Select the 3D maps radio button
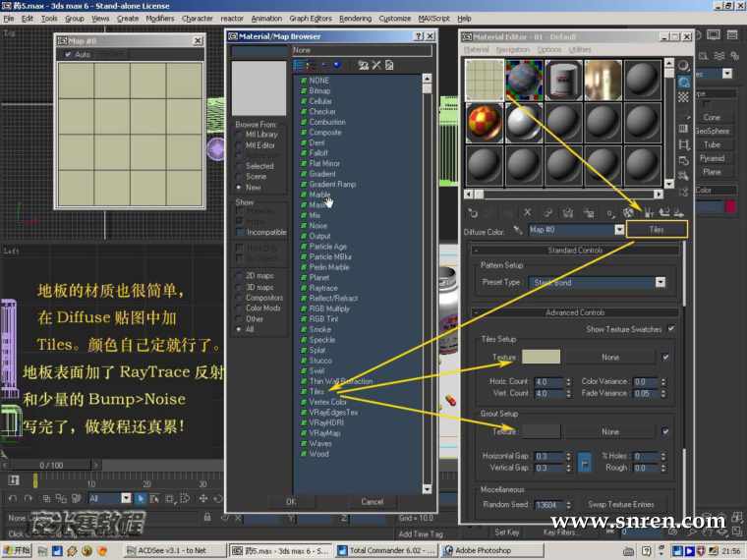The image size is (747, 560). (x=239, y=287)
